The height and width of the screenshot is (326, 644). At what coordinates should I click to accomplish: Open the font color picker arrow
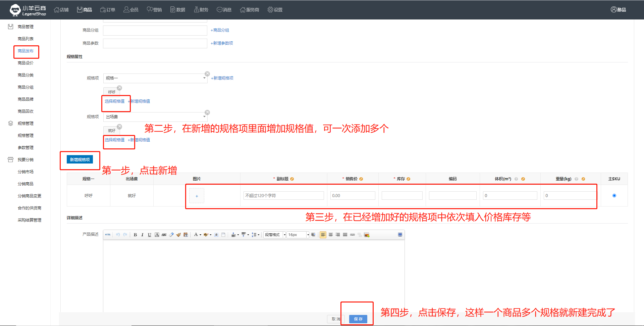point(201,235)
